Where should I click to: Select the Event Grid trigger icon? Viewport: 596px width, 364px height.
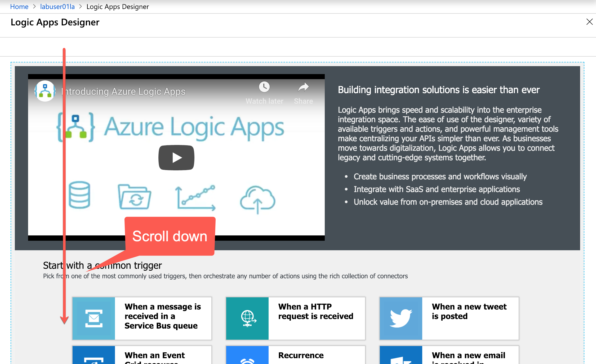pyautogui.click(x=94, y=355)
